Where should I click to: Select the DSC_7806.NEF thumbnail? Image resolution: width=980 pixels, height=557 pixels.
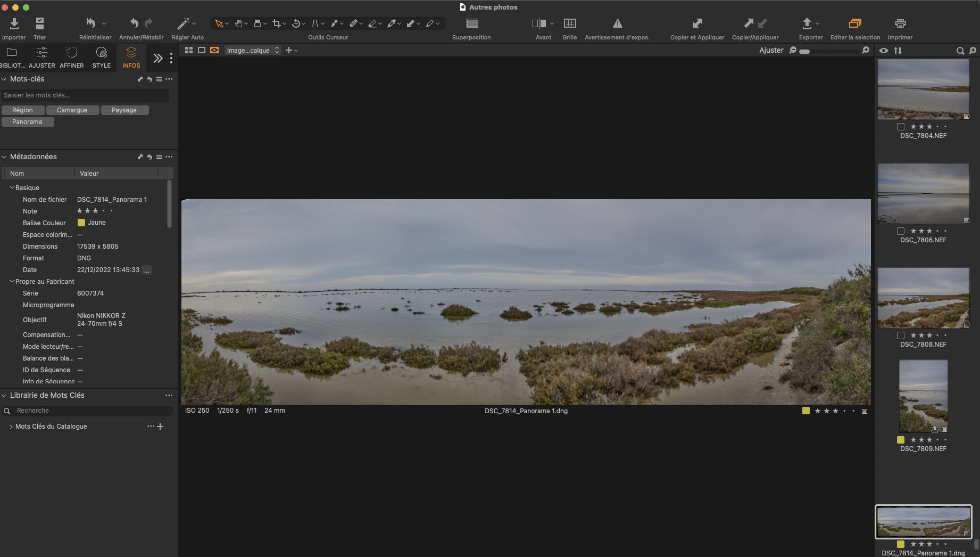tap(923, 193)
